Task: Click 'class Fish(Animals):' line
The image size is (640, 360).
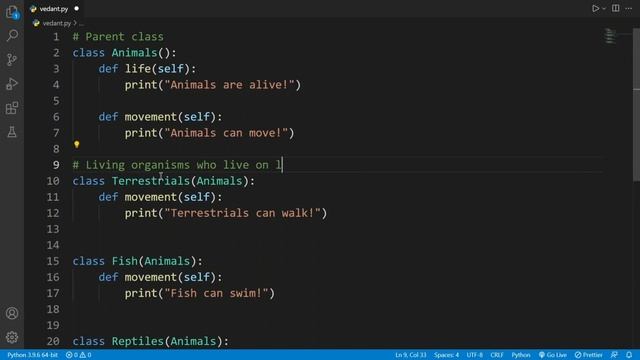Action: pyautogui.click(x=138, y=261)
